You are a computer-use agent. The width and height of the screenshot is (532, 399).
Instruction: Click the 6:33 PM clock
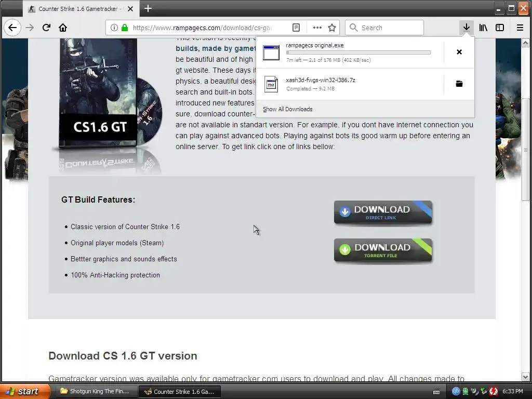(x=513, y=392)
